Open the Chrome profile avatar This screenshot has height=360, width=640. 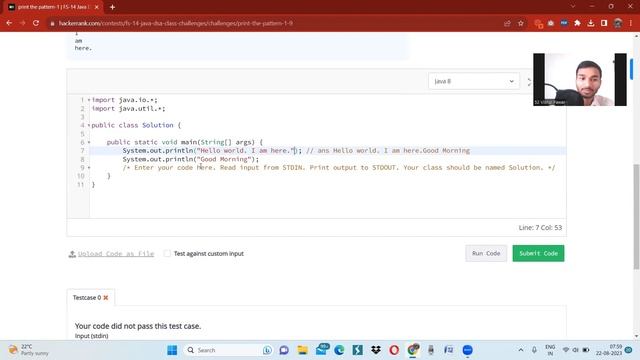click(x=618, y=23)
